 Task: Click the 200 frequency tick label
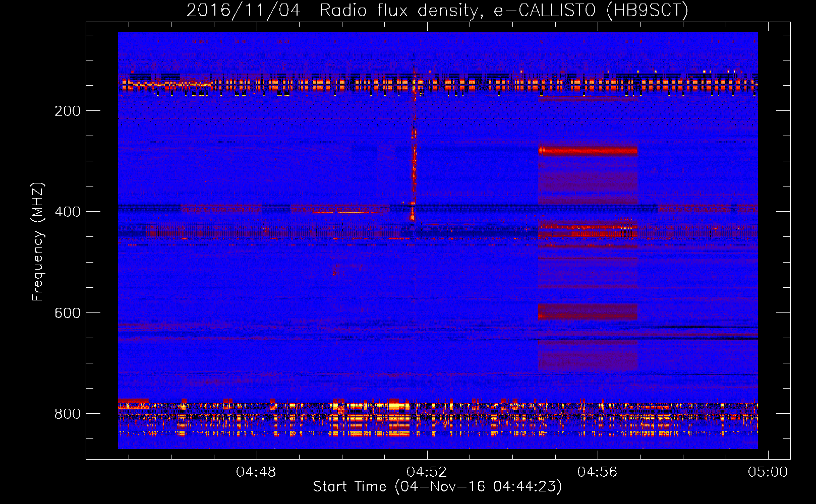(68, 111)
